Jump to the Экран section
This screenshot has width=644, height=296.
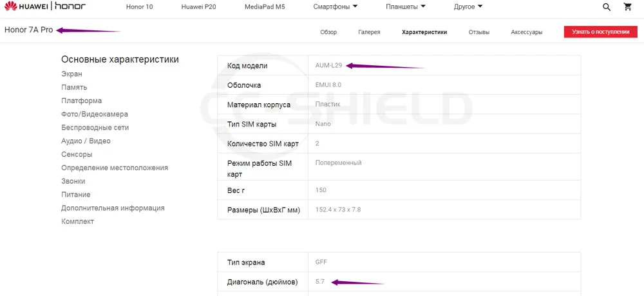click(x=71, y=74)
